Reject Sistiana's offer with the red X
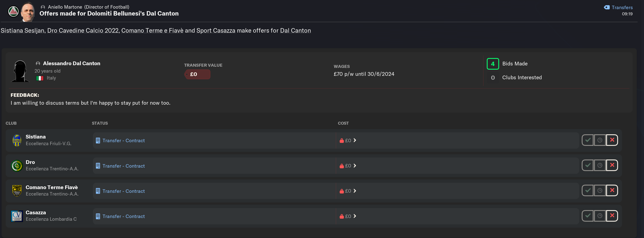Screen dimensions: 644x238 coord(612,140)
